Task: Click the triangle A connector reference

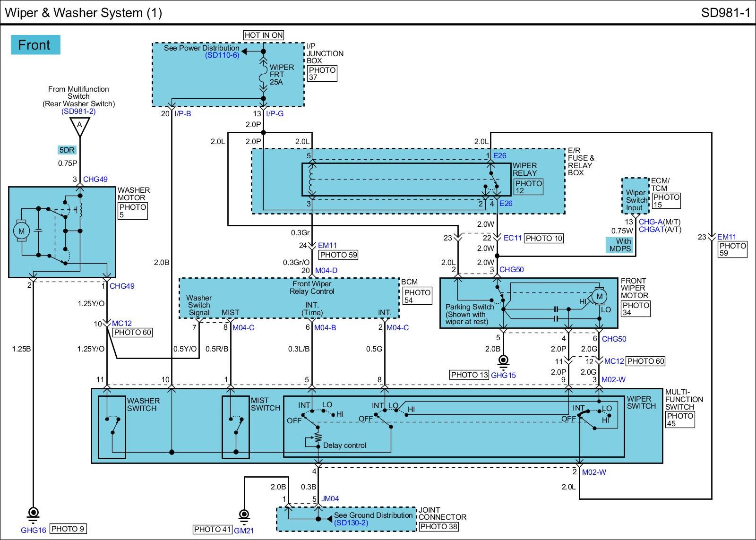Action: (x=79, y=126)
